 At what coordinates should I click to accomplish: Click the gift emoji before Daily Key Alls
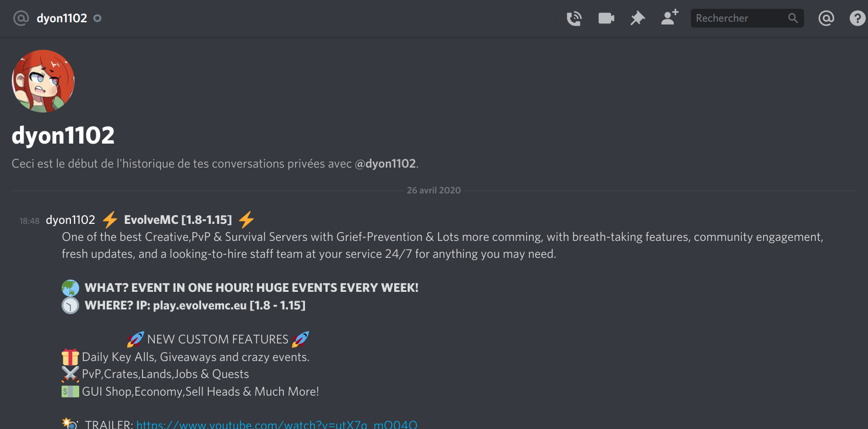pyautogui.click(x=70, y=356)
